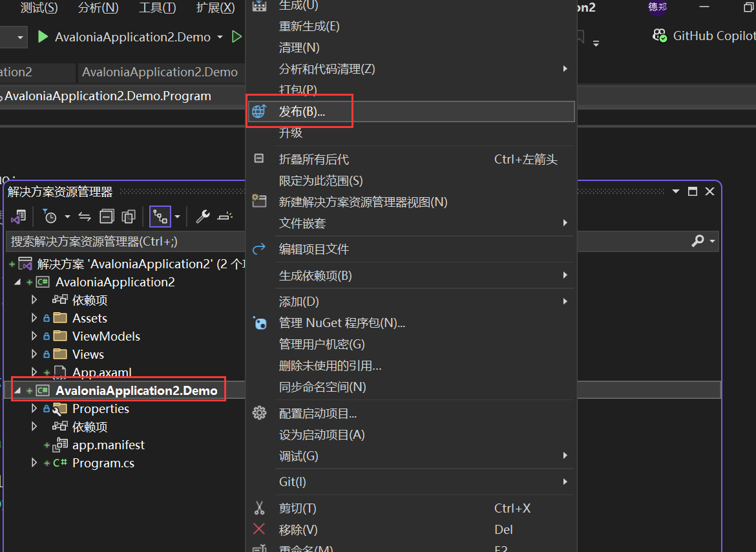Click the 全部折叠 collapse all icon
This screenshot has width=756, height=552.
click(107, 216)
